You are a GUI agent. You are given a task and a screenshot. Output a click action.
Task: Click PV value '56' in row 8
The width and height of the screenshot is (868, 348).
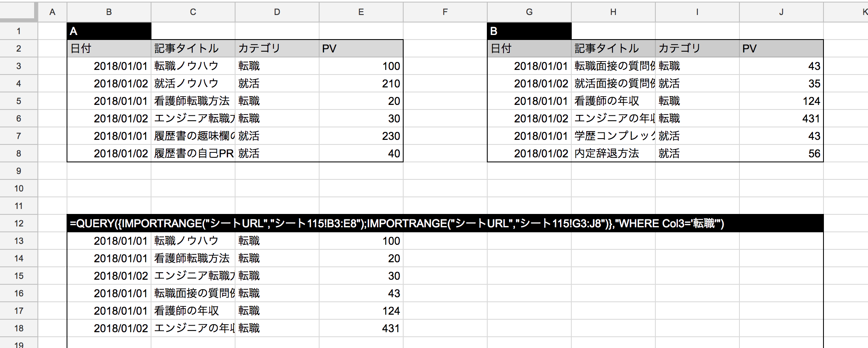coord(781,154)
